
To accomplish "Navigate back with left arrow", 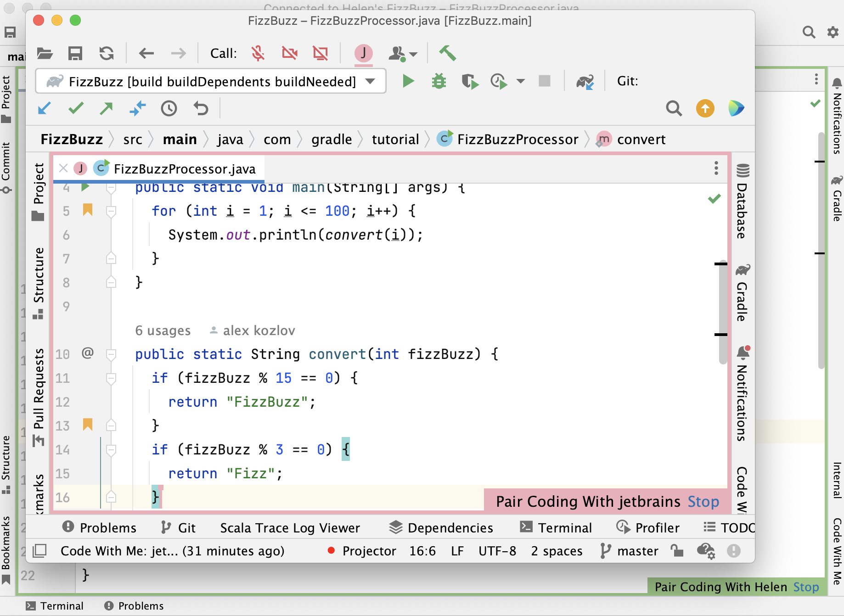I will pos(146,54).
